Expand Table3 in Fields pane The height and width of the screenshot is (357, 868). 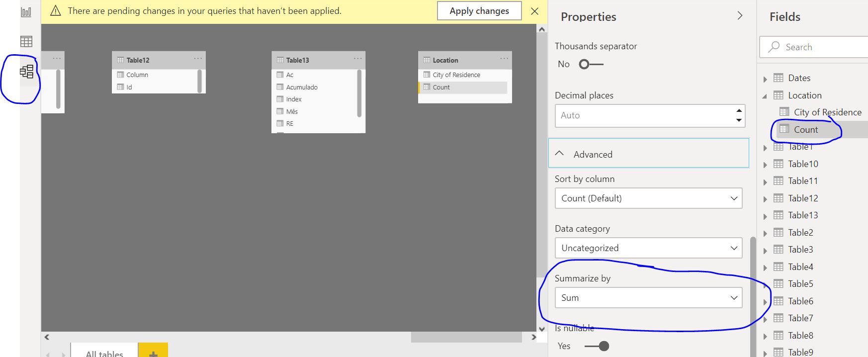pos(765,251)
